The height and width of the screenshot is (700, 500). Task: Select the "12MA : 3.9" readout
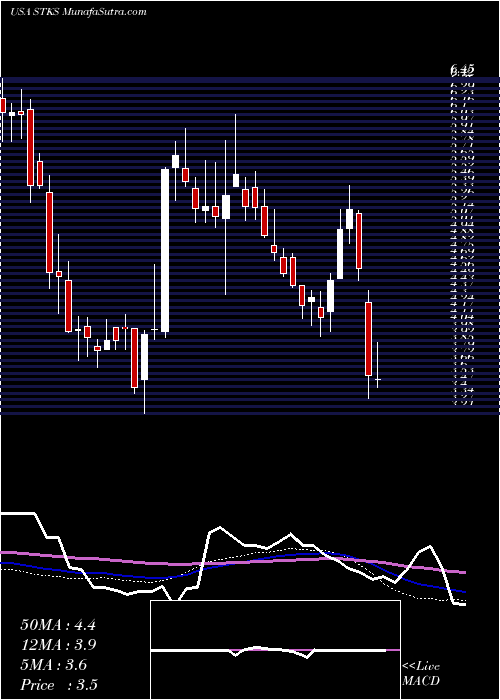pos(58,645)
